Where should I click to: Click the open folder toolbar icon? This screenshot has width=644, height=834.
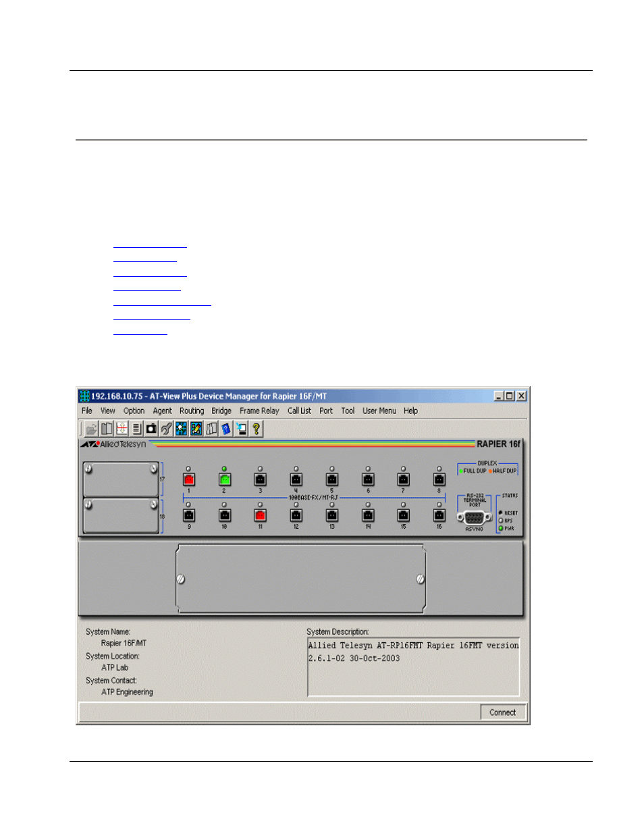tap(92, 429)
